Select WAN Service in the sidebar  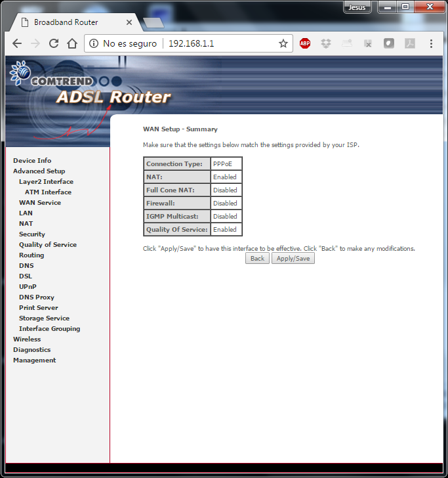pyautogui.click(x=40, y=203)
